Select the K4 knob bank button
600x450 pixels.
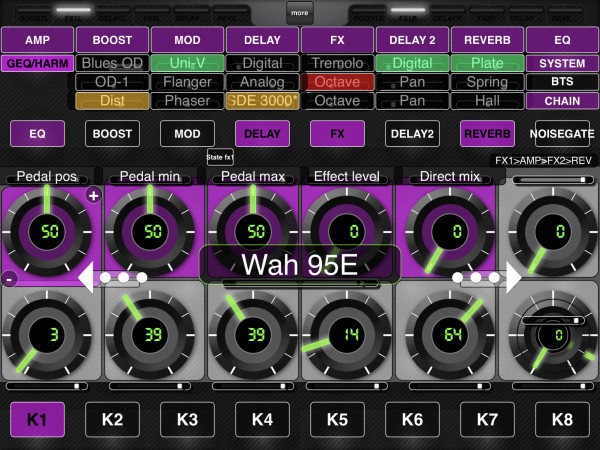pyautogui.click(x=262, y=419)
